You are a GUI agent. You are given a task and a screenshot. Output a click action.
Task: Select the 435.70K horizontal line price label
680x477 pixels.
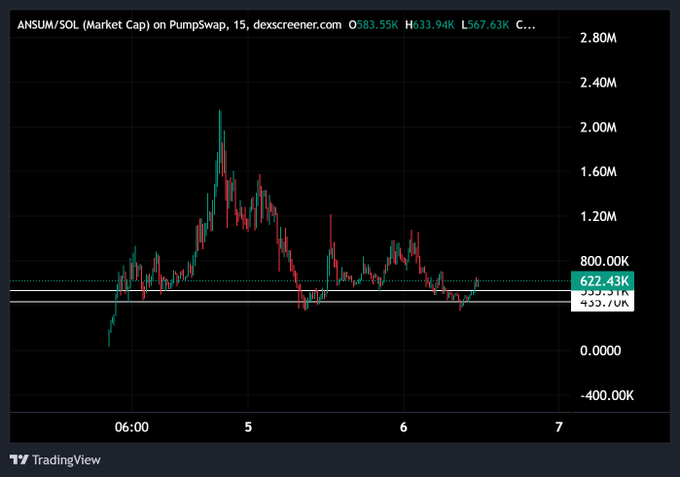(x=602, y=304)
